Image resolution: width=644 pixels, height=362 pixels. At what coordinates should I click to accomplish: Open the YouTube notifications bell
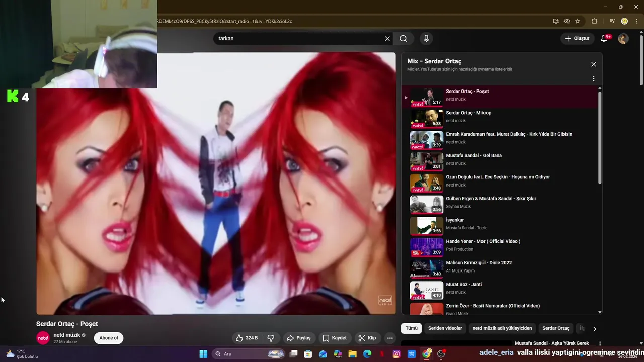pyautogui.click(x=605, y=38)
